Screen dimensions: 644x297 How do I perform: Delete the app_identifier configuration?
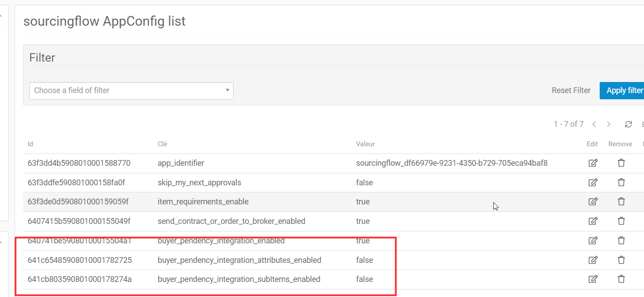(621, 163)
